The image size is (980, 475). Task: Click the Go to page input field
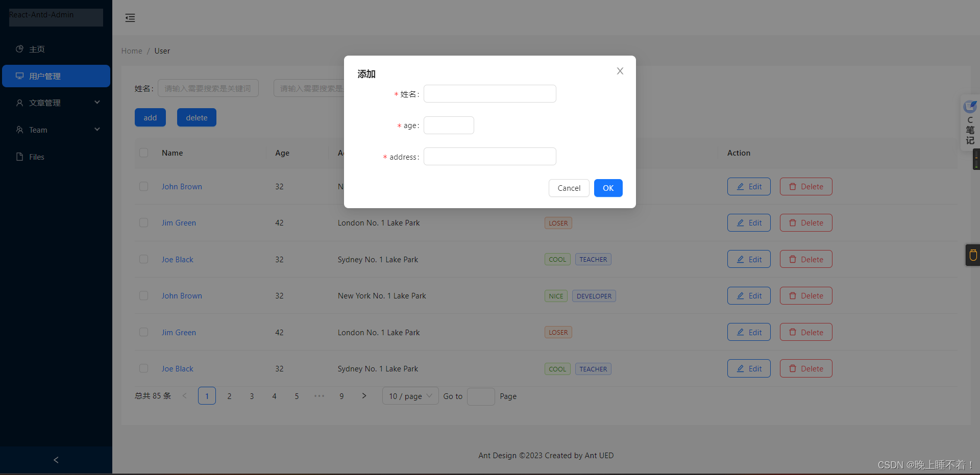click(480, 396)
